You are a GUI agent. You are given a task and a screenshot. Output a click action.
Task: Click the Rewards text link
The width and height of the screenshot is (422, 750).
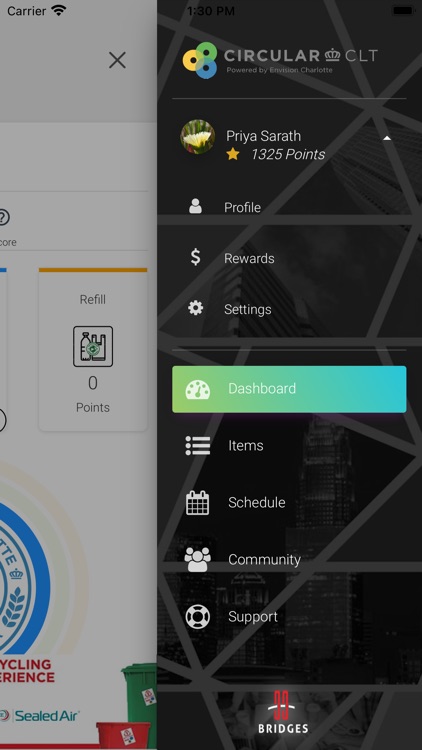249,258
